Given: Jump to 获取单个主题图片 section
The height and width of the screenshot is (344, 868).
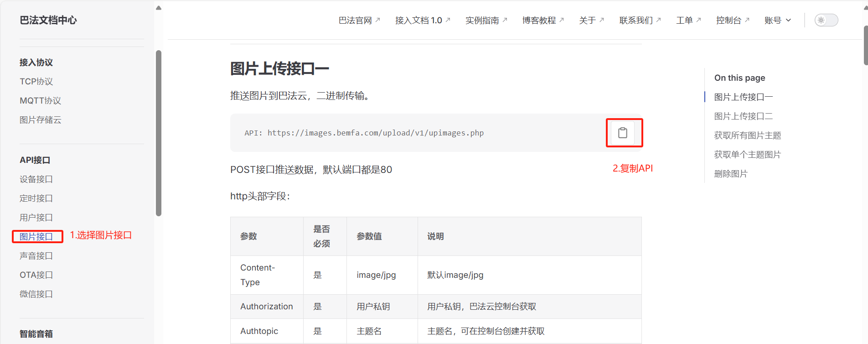Looking at the screenshot, I should click(x=748, y=154).
